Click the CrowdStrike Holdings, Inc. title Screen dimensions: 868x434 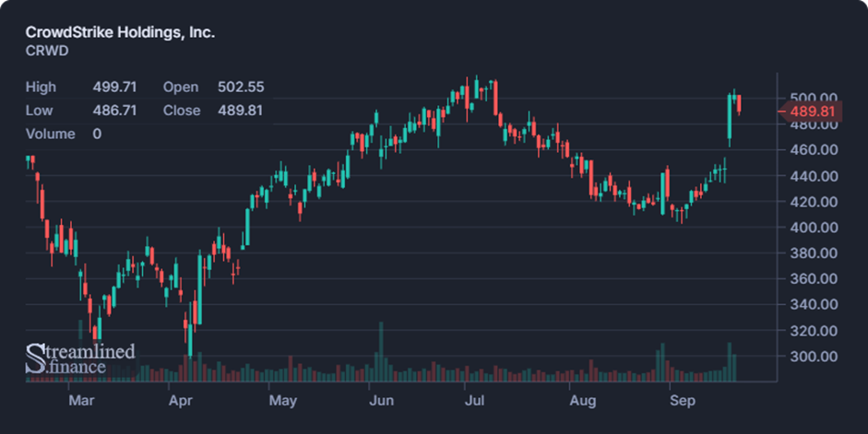point(120,32)
